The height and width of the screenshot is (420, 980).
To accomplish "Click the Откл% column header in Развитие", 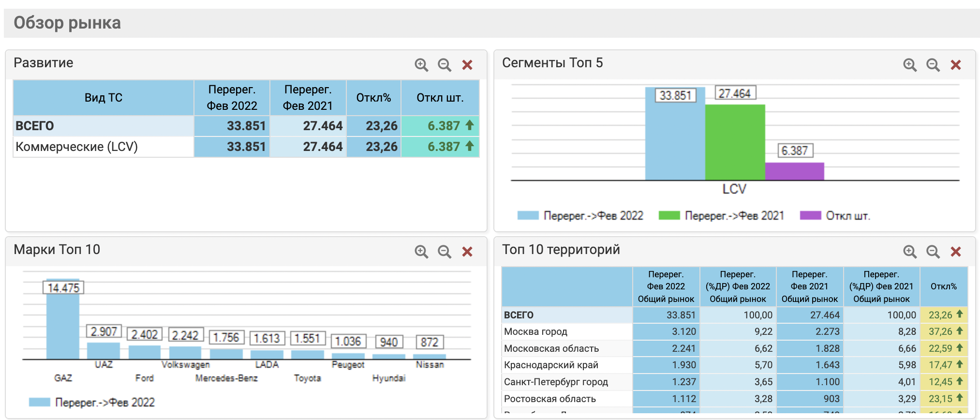I will tap(373, 98).
